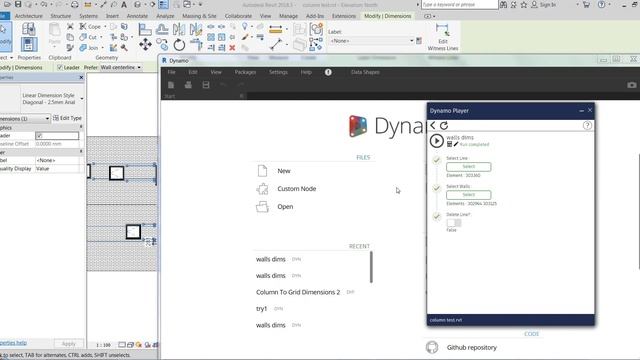Open the Settings menu in Dynamo

pyautogui.click(x=278, y=72)
